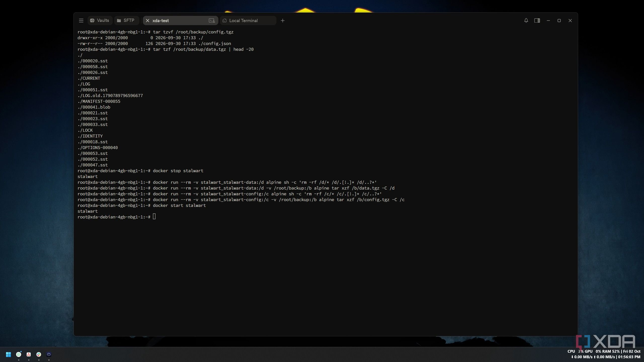The width and height of the screenshot is (644, 362).
Task: Click the './000041.blob' output line
Action: (94, 107)
